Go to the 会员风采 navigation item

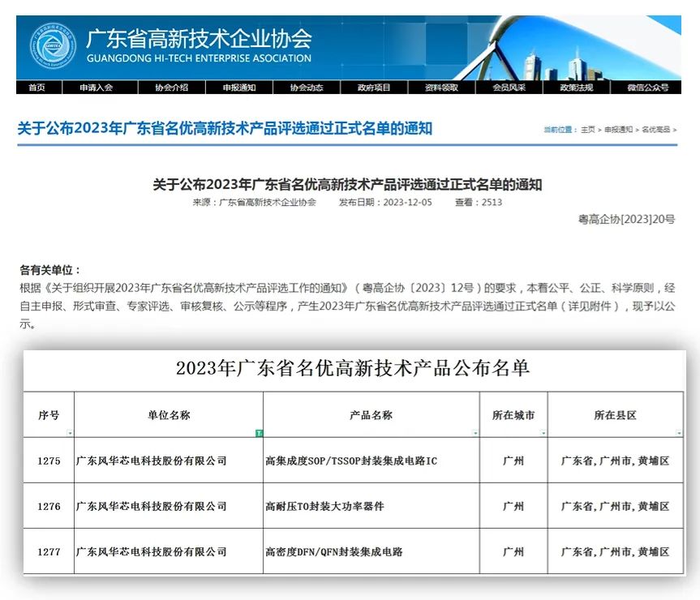point(509,88)
